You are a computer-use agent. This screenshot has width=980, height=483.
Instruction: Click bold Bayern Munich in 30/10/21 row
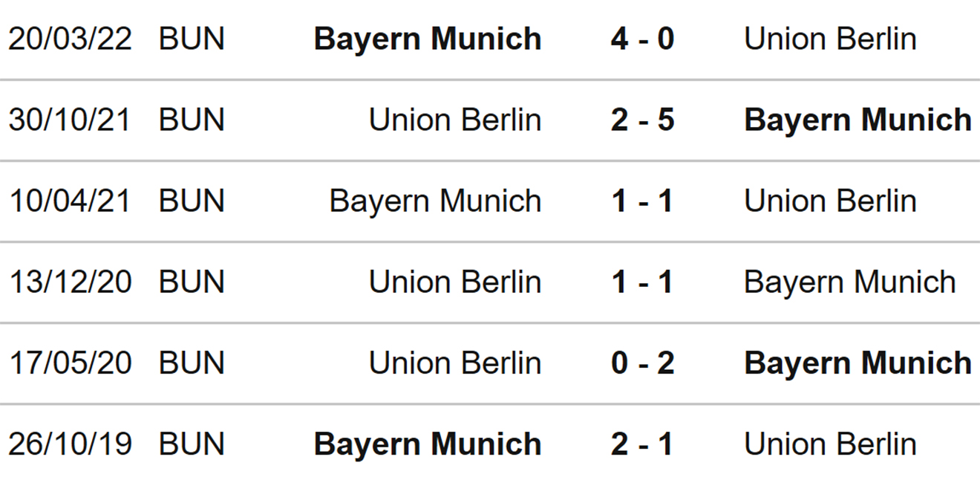click(x=857, y=120)
